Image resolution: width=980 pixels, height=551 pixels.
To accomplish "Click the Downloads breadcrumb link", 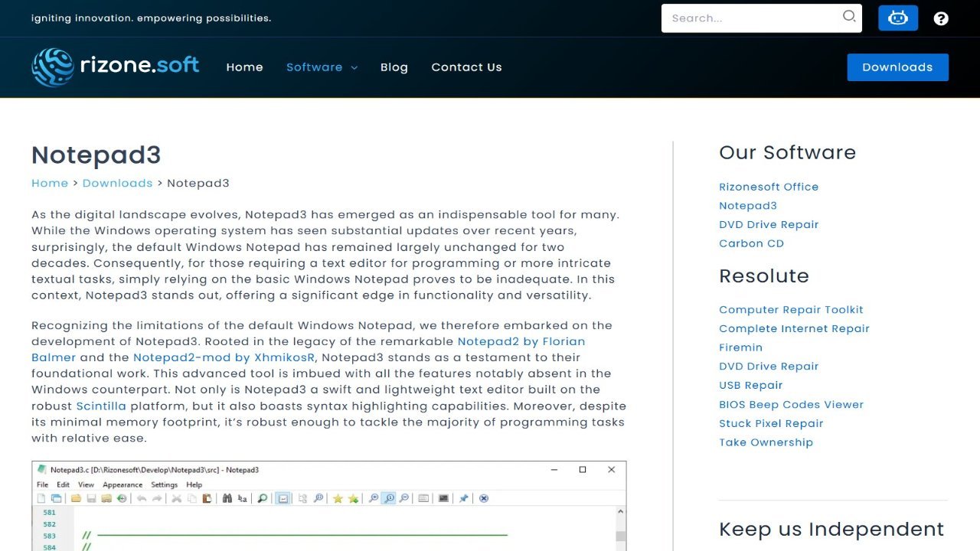I will (x=118, y=183).
